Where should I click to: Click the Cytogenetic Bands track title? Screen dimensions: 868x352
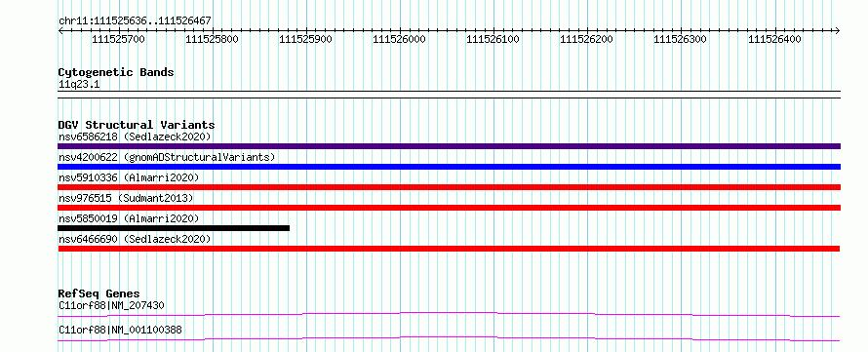116,72
